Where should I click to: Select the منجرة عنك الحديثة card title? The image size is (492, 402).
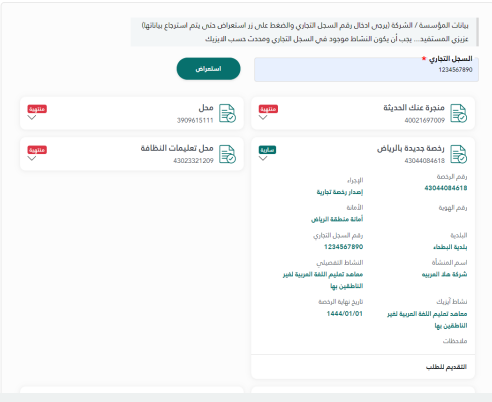(414, 108)
